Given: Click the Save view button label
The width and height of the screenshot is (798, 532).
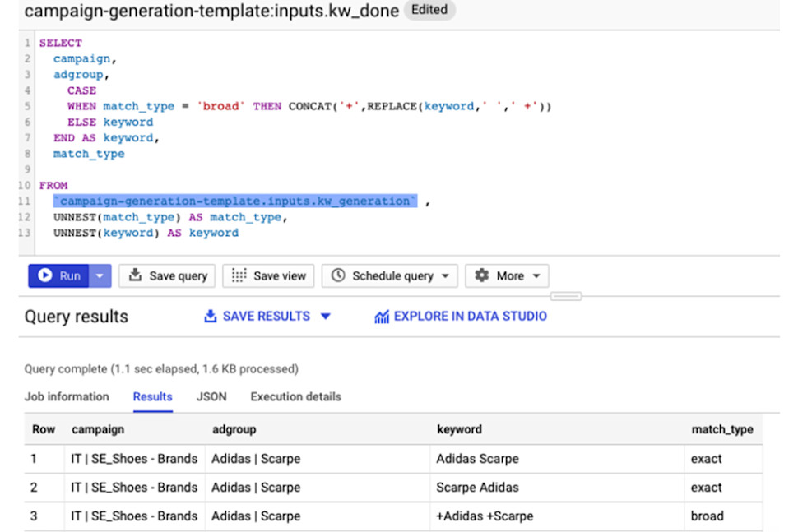Looking at the screenshot, I should [x=280, y=275].
